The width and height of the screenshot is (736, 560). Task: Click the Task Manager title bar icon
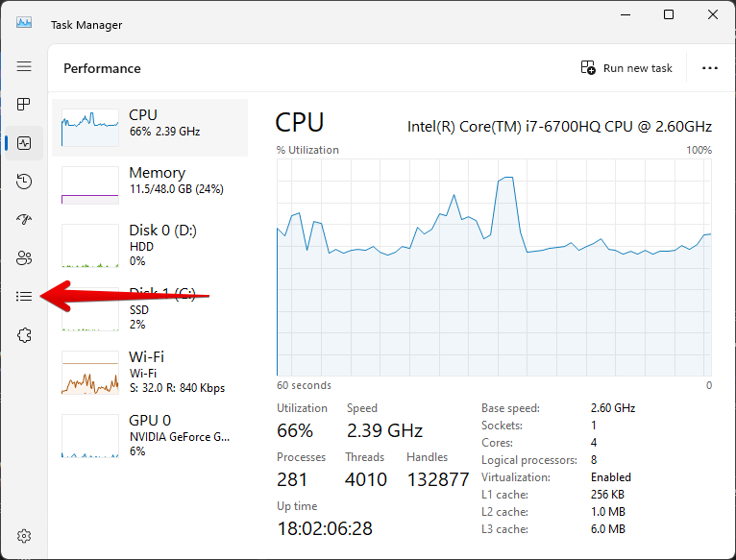coord(24,24)
